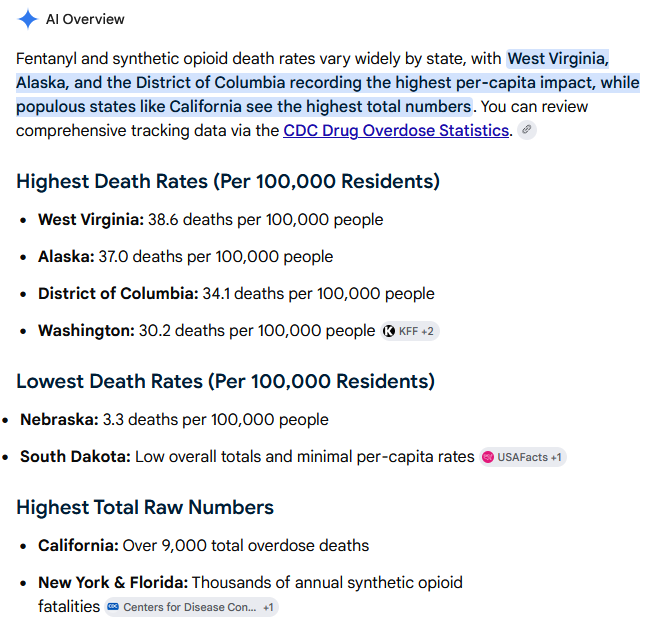Click the pink USAFacts logo icon
The image size is (650, 627).
click(488, 457)
